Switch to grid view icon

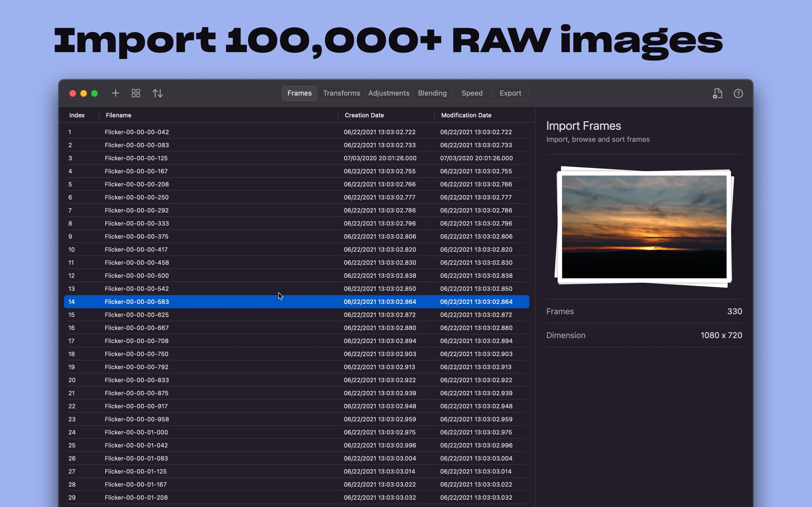(x=136, y=93)
